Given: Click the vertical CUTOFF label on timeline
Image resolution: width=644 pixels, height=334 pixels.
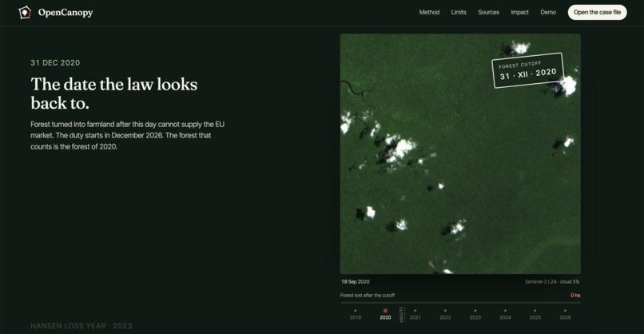Looking at the screenshot, I should (402, 315).
